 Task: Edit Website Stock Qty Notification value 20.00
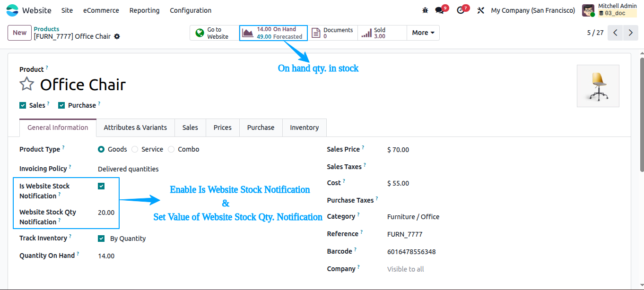tap(106, 213)
